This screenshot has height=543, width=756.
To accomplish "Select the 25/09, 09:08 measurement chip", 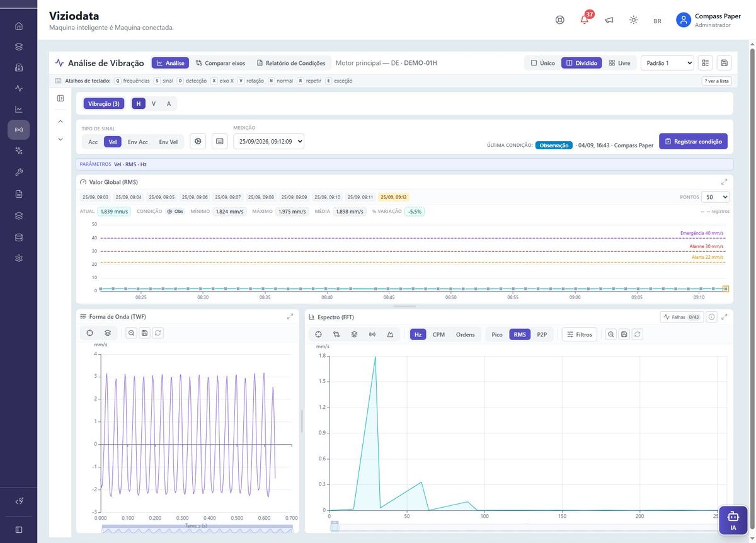I will click(x=260, y=197).
